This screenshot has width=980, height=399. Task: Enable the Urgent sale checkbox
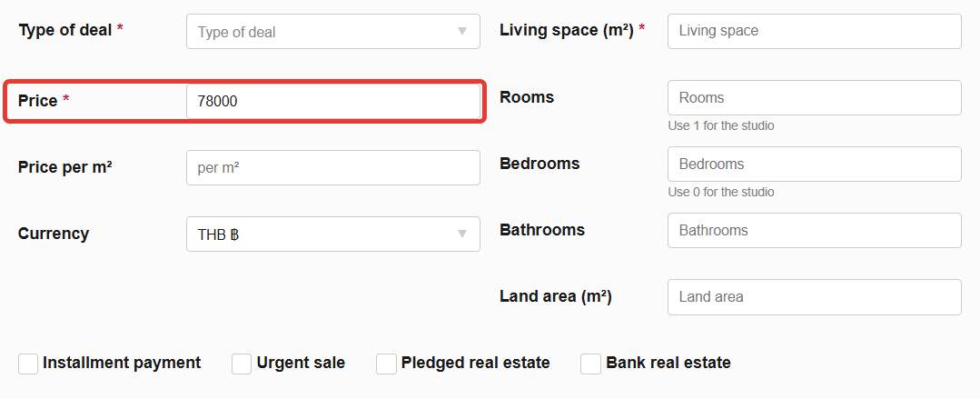[x=242, y=364]
